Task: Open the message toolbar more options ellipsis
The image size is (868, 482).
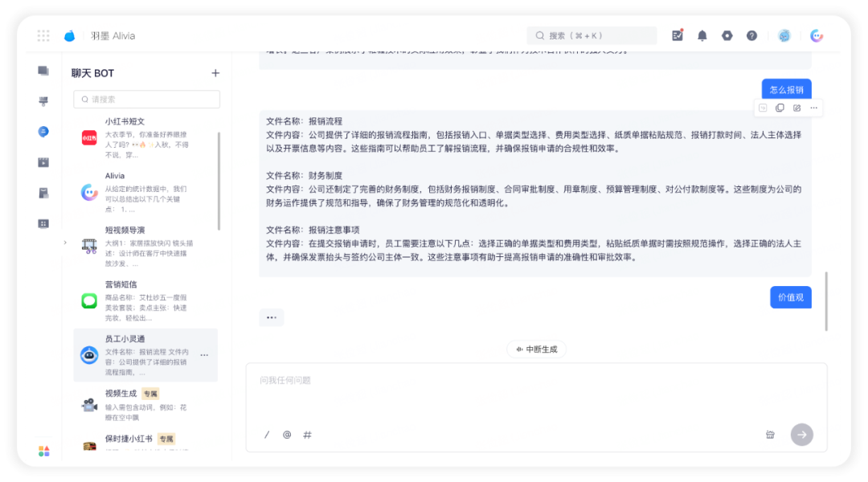Action: [x=813, y=108]
